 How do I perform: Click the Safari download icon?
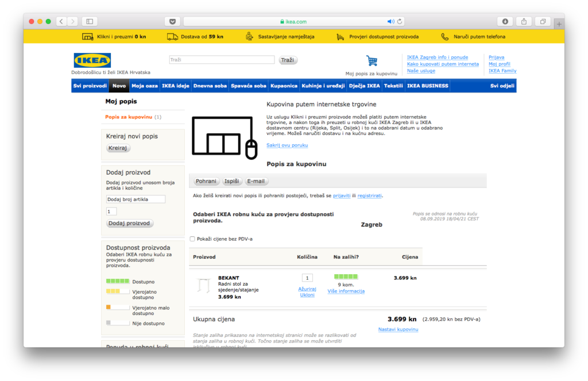point(505,22)
